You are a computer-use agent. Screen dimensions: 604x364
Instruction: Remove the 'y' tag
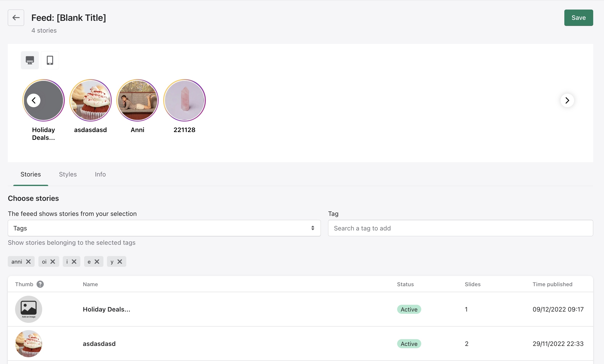tap(120, 262)
